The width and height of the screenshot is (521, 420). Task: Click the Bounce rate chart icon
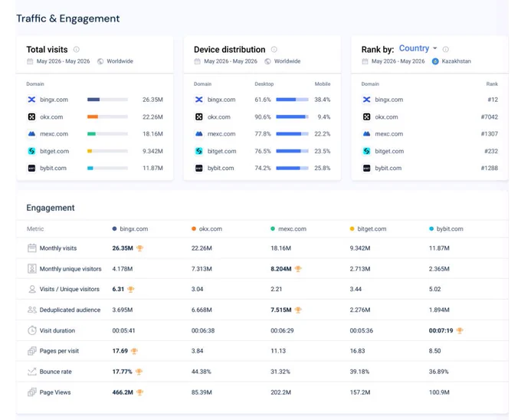32,372
